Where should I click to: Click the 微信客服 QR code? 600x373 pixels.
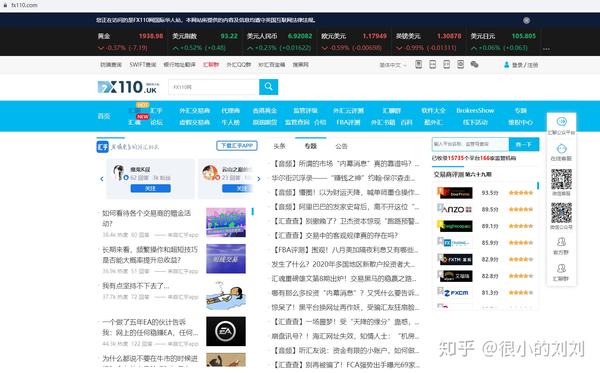pos(561,179)
